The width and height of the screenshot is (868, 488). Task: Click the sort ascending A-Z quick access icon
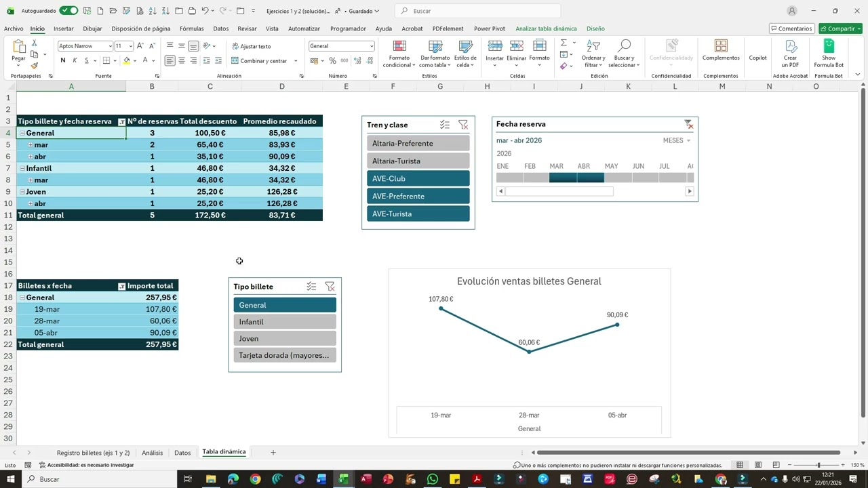(x=152, y=11)
